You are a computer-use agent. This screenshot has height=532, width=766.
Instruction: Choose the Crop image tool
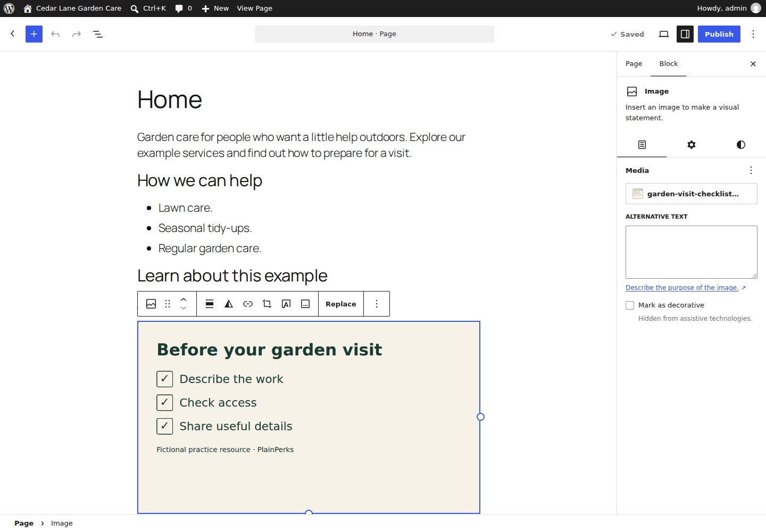(267, 304)
